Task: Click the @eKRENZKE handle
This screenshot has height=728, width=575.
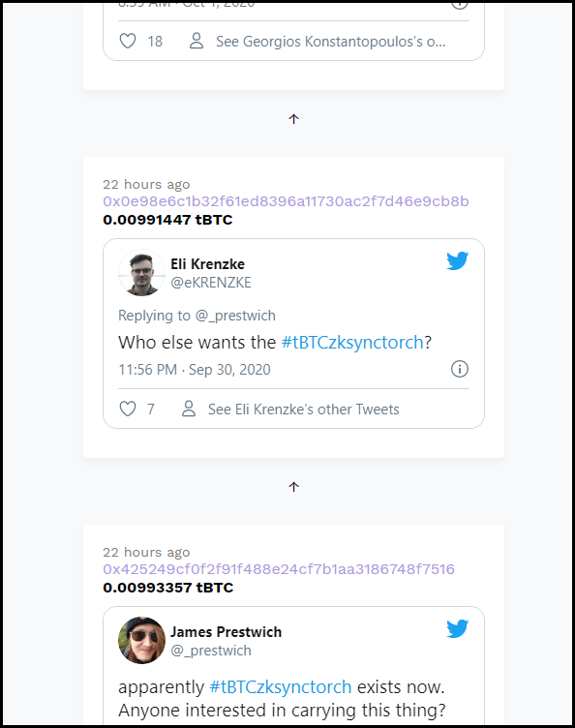Action: 211,283
